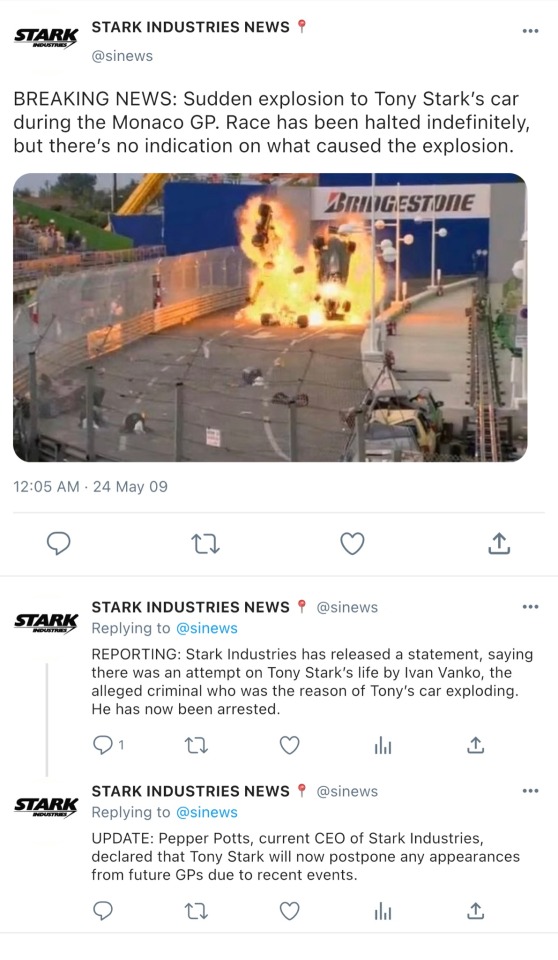The height and width of the screenshot is (960, 558).
Task: Share the REPORTING tweet about Ivan Vanko
Action: point(475,745)
